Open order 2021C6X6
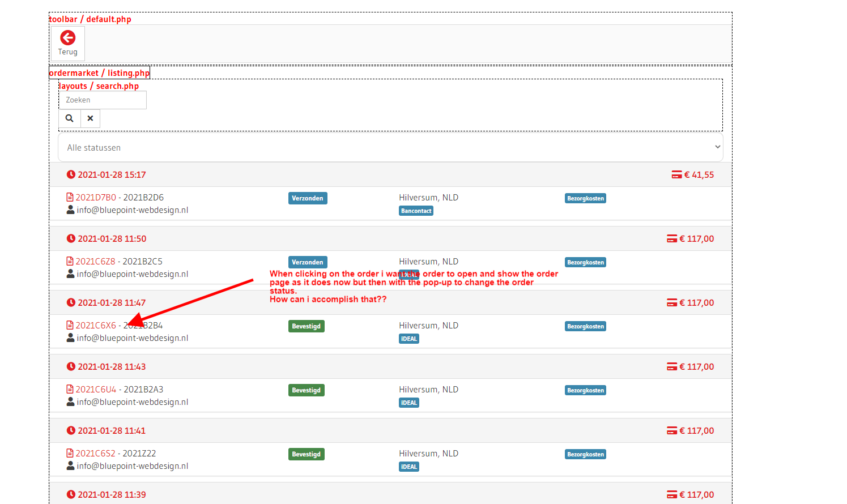 coord(96,325)
